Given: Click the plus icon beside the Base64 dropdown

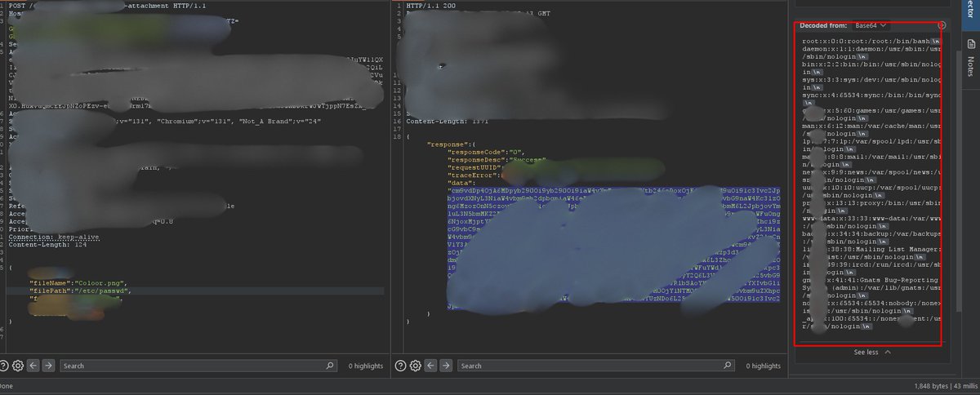Looking at the screenshot, I should 942,26.
